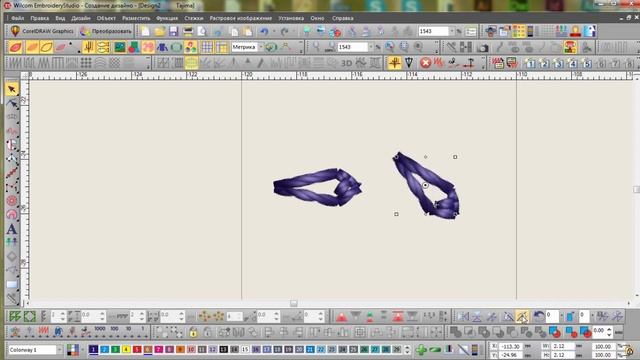Open the Дизайн menu

coord(81,18)
